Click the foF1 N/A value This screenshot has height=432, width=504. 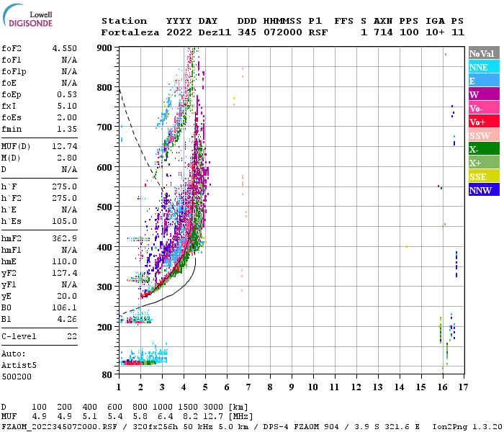click(69, 60)
